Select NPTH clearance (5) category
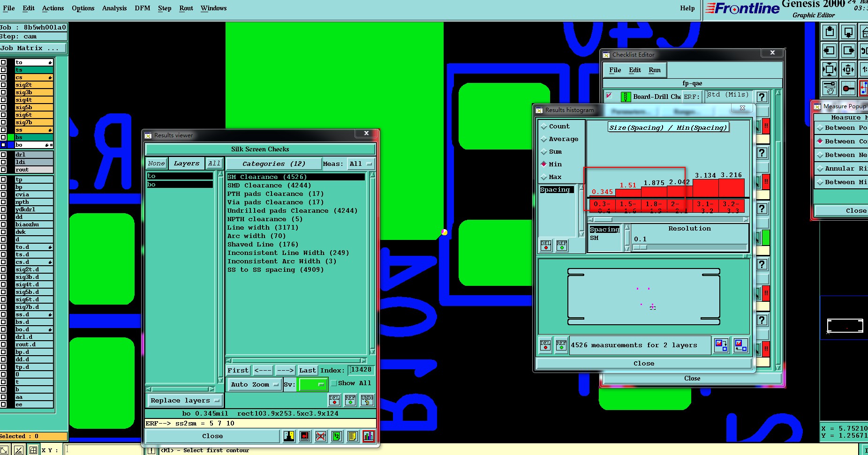This screenshot has height=455, width=868. [x=264, y=219]
